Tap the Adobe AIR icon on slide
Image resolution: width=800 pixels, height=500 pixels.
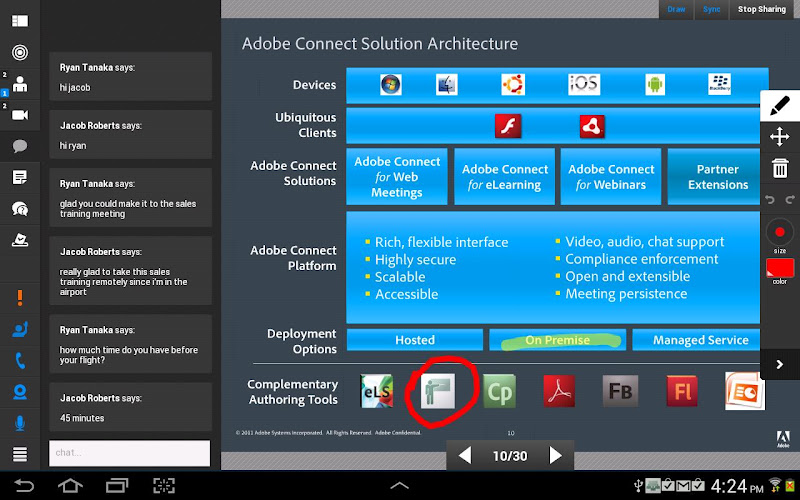point(592,126)
